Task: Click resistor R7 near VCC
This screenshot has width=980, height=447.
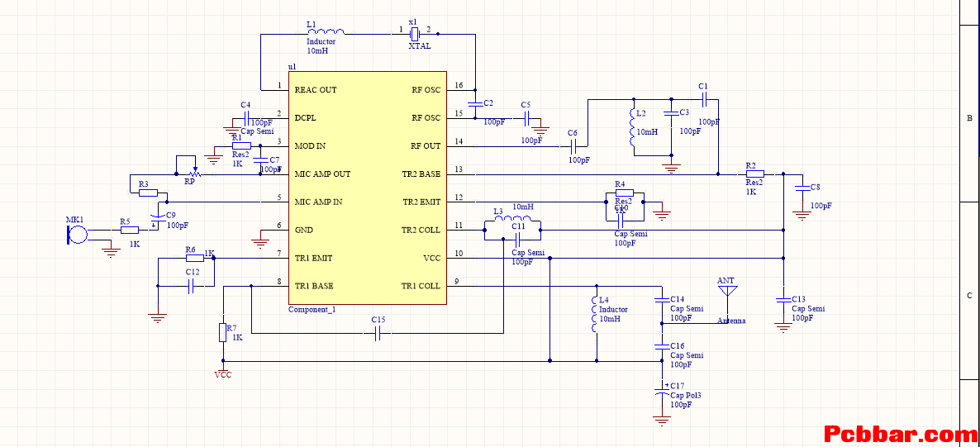Action: 222,333
